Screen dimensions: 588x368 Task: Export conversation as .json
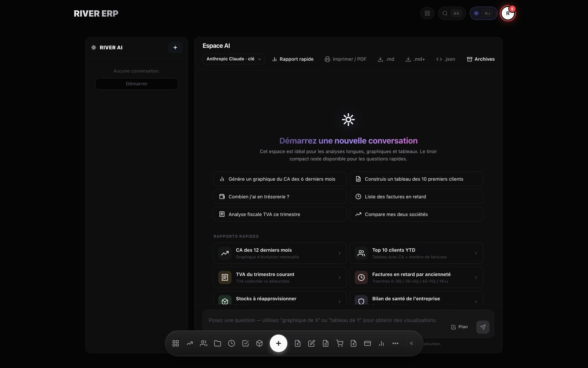[x=445, y=59]
